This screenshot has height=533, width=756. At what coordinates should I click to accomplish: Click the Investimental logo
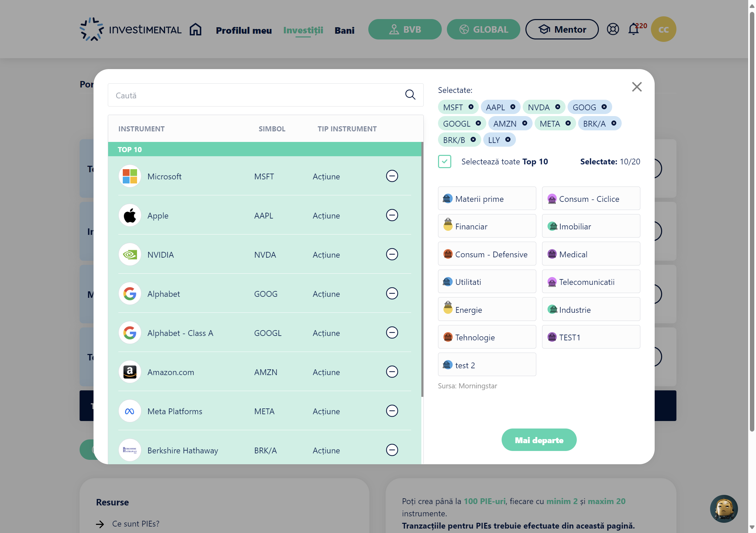coord(131,30)
